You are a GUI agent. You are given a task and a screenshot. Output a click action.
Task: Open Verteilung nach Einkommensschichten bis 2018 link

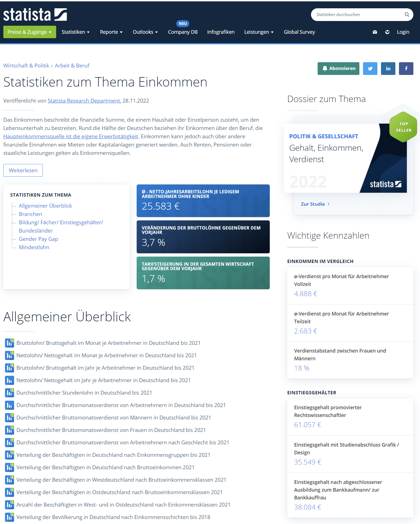pyautogui.click(x=113, y=517)
